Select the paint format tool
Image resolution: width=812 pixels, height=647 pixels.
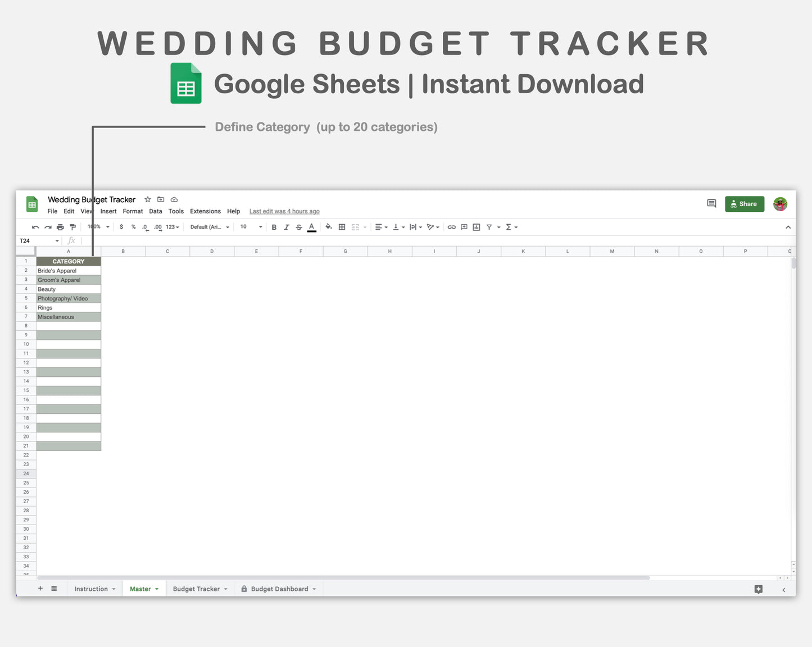pyautogui.click(x=73, y=227)
